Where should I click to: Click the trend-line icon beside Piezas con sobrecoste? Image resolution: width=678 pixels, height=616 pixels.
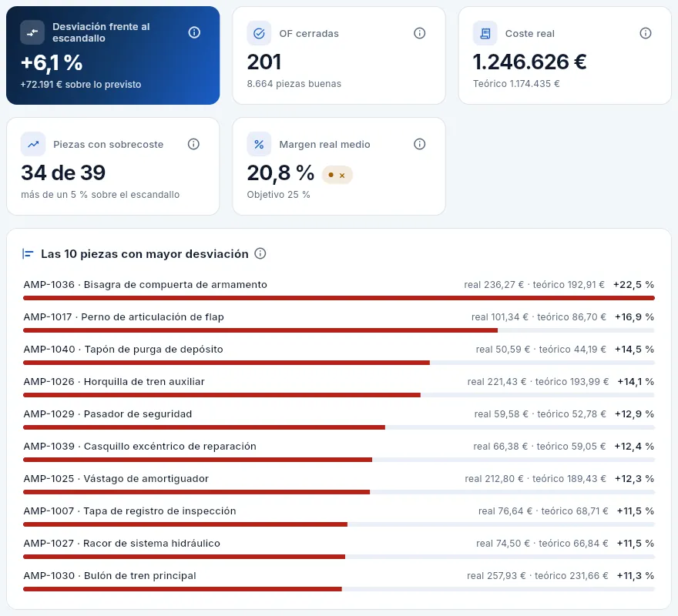(x=33, y=144)
